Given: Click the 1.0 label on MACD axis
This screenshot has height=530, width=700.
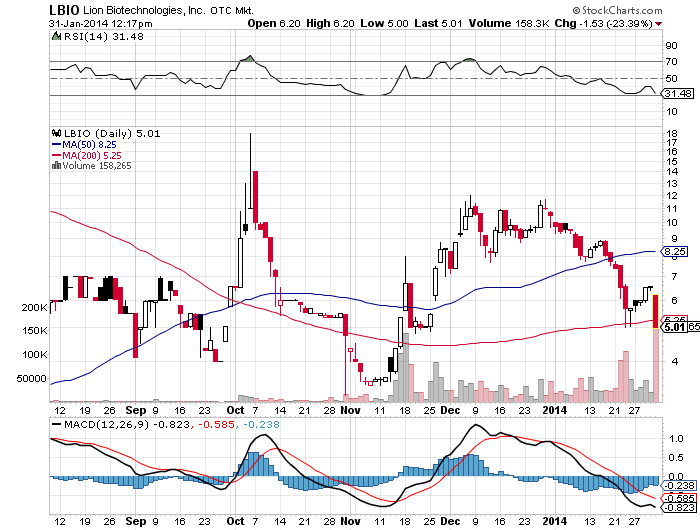Looking at the screenshot, I should (676, 438).
